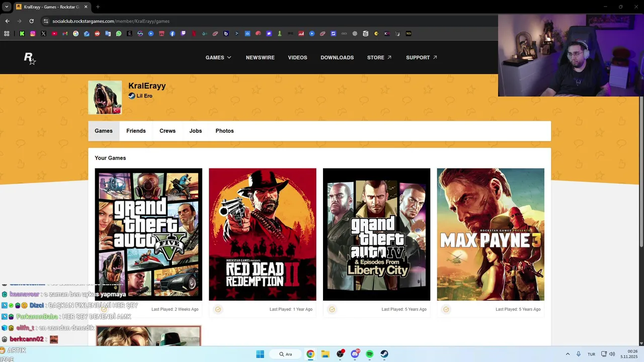Switch to the Photos tab
Viewport: 644px width, 362px height.
click(224, 131)
